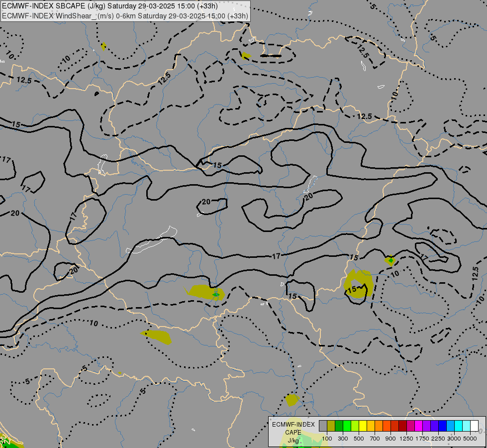Pick the dark green legend swatch
This screenshot has height=448, width=487.
[x=339, y=426]
